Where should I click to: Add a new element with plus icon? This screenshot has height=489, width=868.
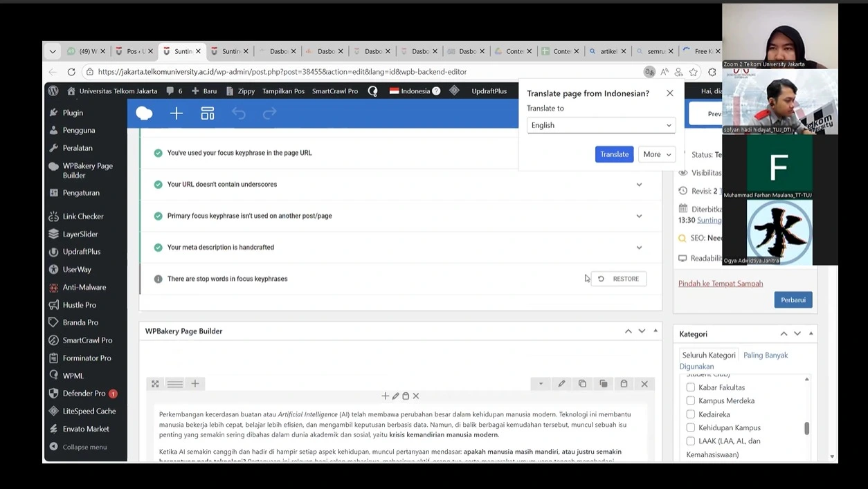[x=177, y=113]
